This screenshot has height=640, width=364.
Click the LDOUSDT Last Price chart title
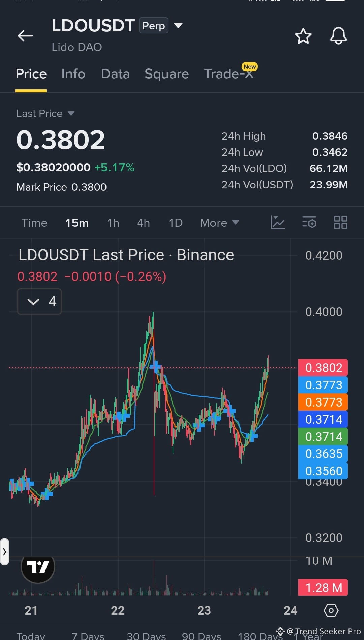(x=126, y=255)
